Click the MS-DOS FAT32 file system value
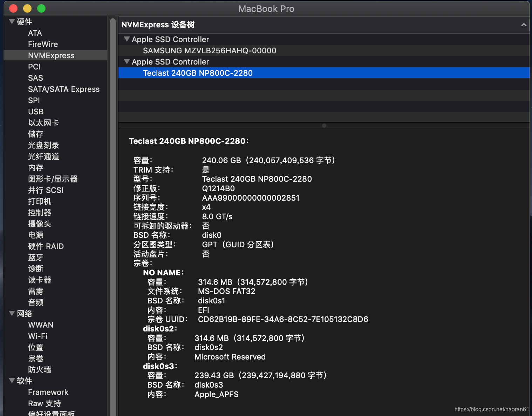This screenshot has height=416, width=532. click(227, 291)
